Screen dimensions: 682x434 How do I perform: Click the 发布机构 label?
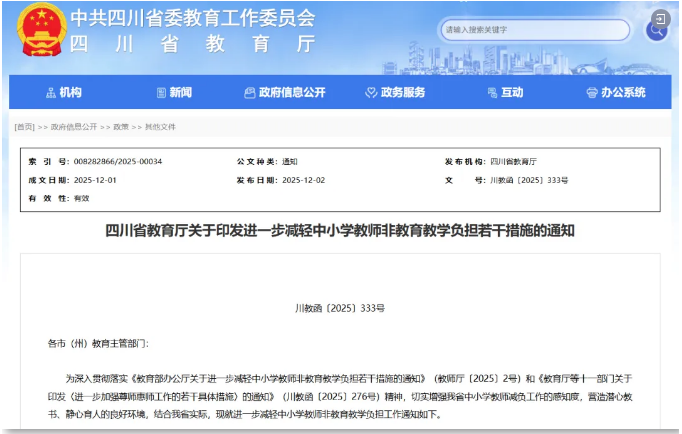pyautogui.click(x=466, y=161)
